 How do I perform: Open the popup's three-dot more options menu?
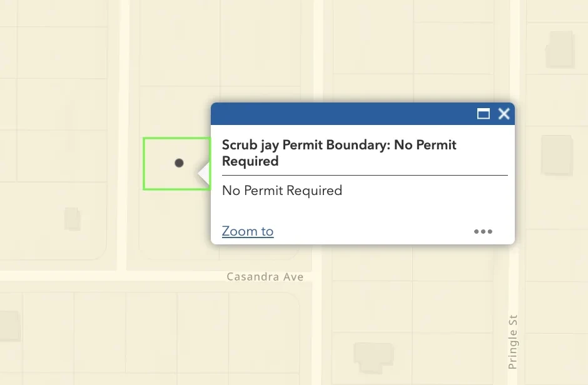pyautogui.click(x=483, y=231)
